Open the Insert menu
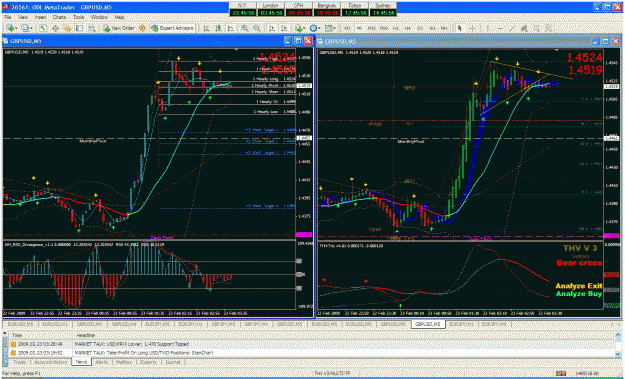This screenshot has width=625, height=379. click(x=41, y=18)
